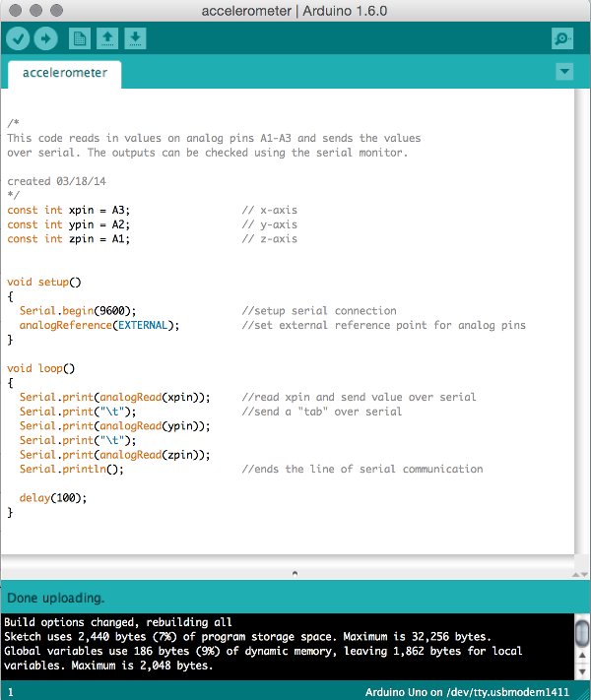This screenshot has width=591, height=700.
Task: Click the '// z-axis' comment
Action: (269, 239)
